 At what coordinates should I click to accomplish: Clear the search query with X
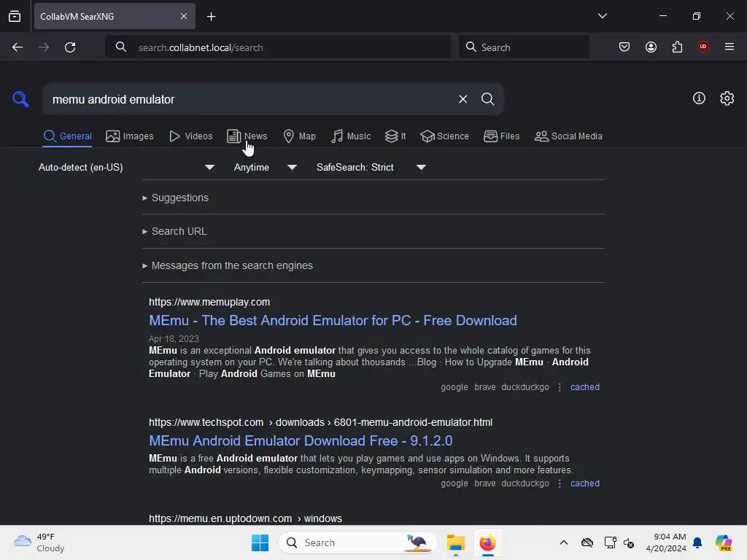point(462,99)
